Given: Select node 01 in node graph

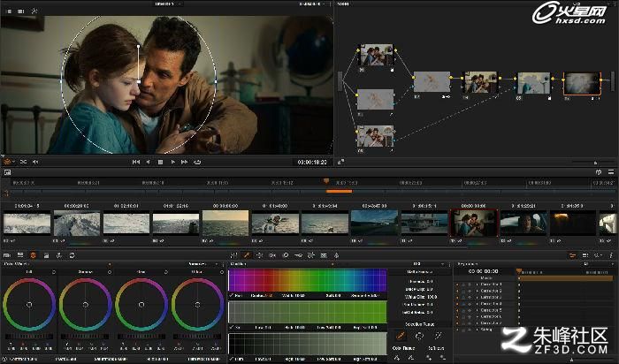Looking at the screenshot, I should click(376, 55).
